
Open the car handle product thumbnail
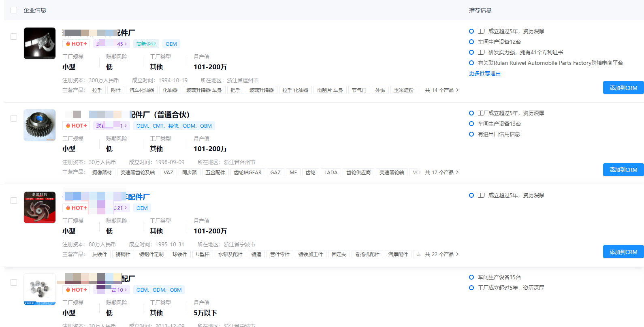click(40, 43)
